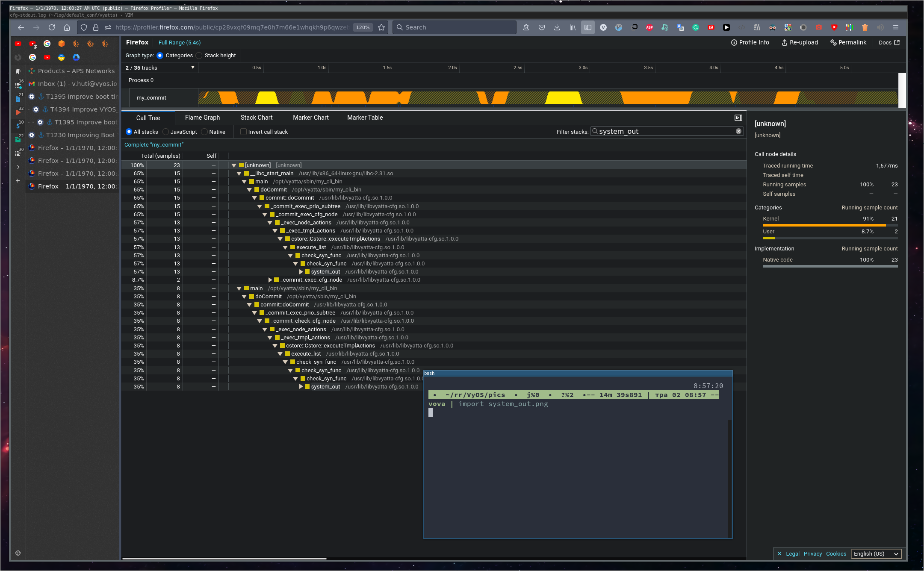Enable Invert call stack checkbox
This screenshot has width=924, height=571.
[x=244, y=132]
